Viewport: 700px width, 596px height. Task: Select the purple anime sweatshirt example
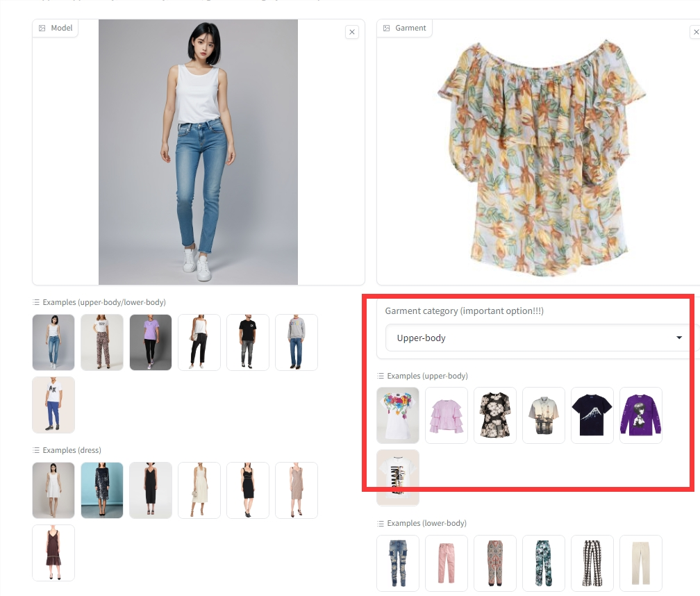[640, 415]
